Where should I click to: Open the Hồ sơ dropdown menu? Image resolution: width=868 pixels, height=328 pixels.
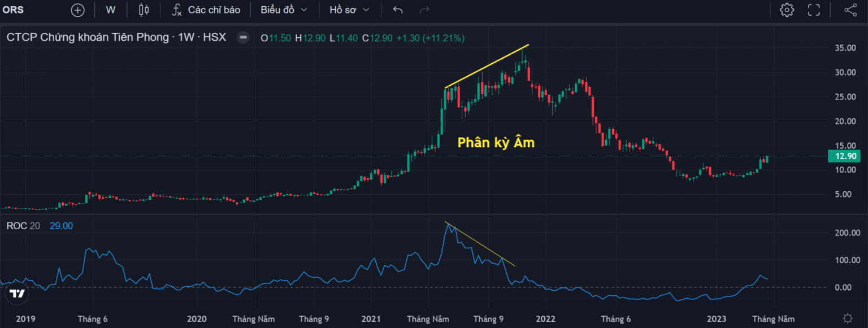tap(349, 10)
